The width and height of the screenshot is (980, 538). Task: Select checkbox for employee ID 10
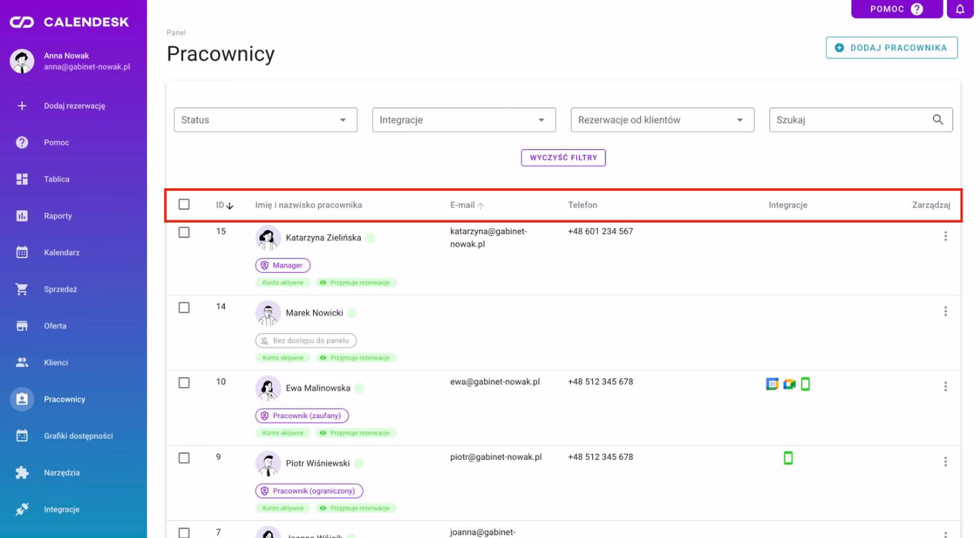click(184, 382)
